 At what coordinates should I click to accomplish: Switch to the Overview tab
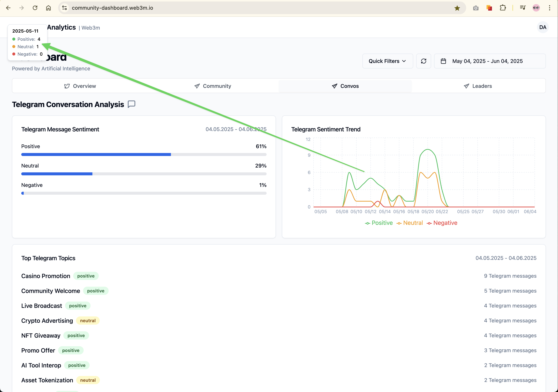[x=80, y=86]
